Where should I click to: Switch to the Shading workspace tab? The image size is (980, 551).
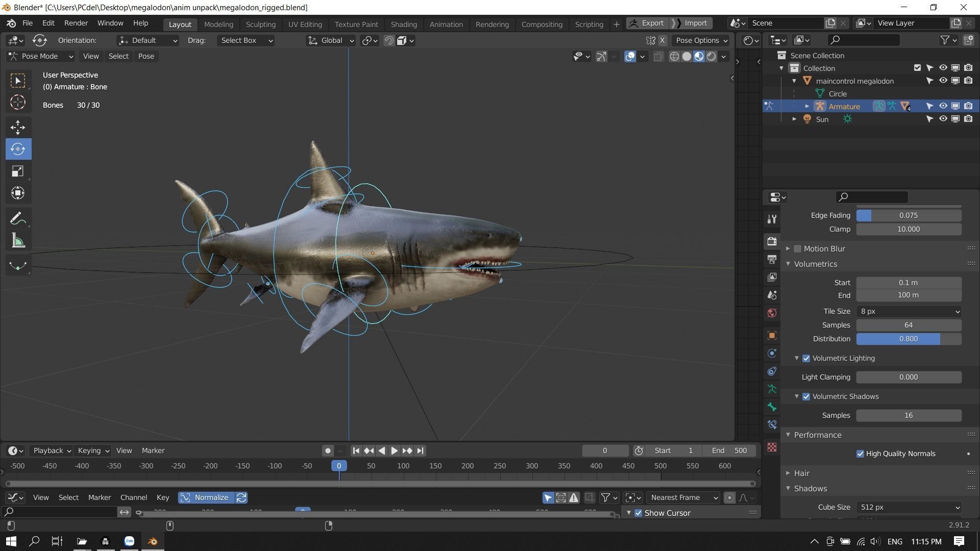tap(404, 24)
